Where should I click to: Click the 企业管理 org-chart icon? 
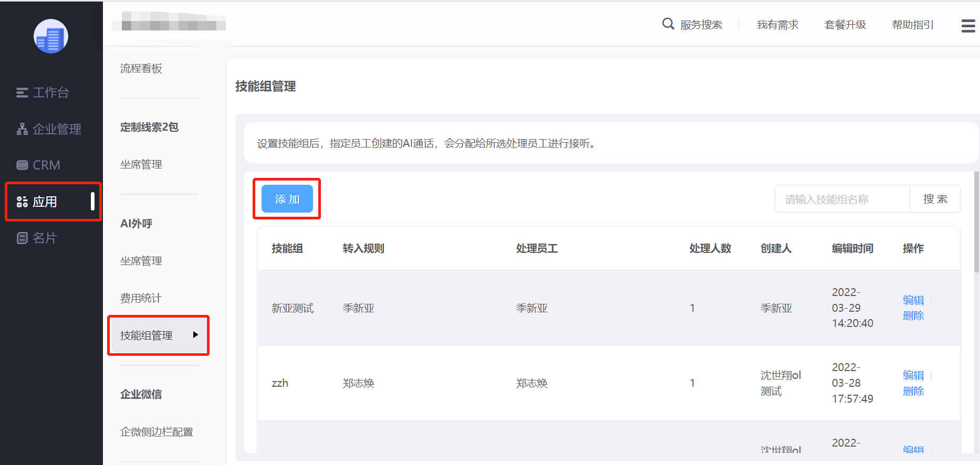22,129
